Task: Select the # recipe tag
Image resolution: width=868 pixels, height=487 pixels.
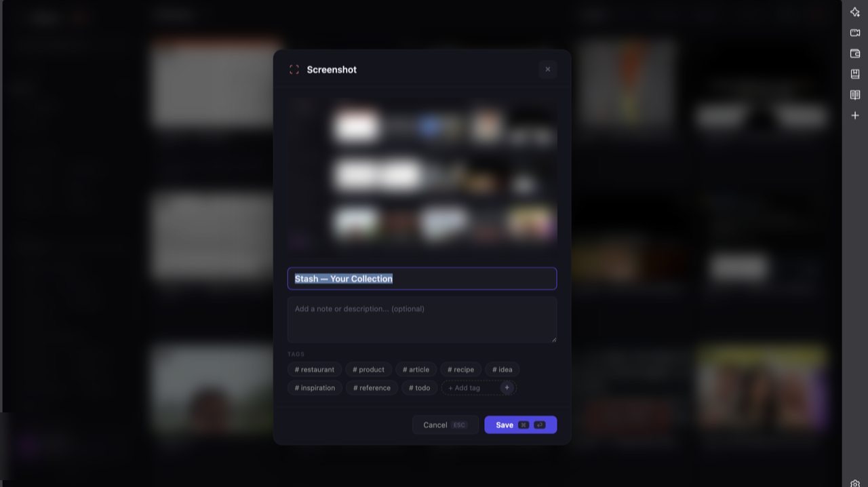Action: click(460, 370)
